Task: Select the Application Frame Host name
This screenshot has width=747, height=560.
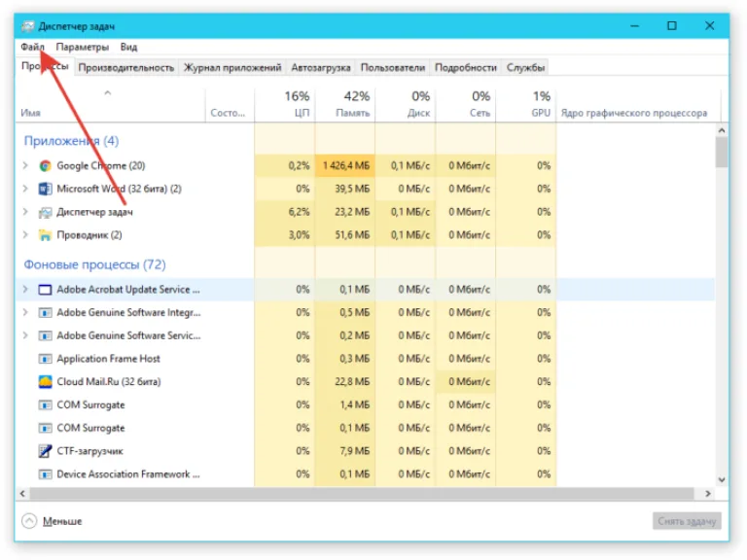Action: pyautogui.click(x=108, y=359)
